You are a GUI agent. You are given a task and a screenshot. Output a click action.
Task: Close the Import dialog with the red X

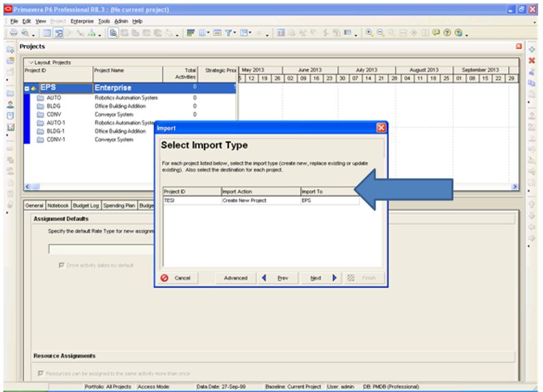point(381,128)
